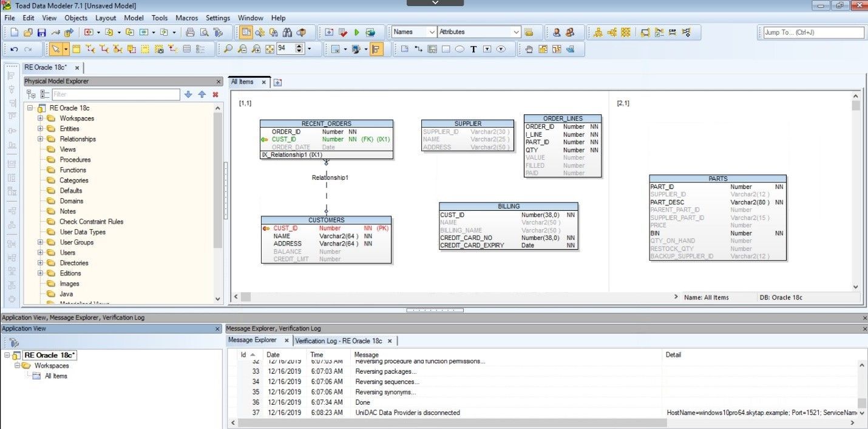The height and width of the screenshot is (429, 868).
Task: Click the Print icon in the toolbar
Action: [x=190, y=32]
